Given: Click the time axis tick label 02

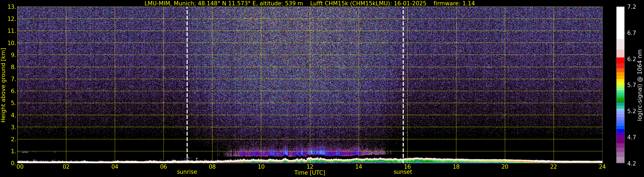Looking at the screenshot, I should [x=66, y=167].
